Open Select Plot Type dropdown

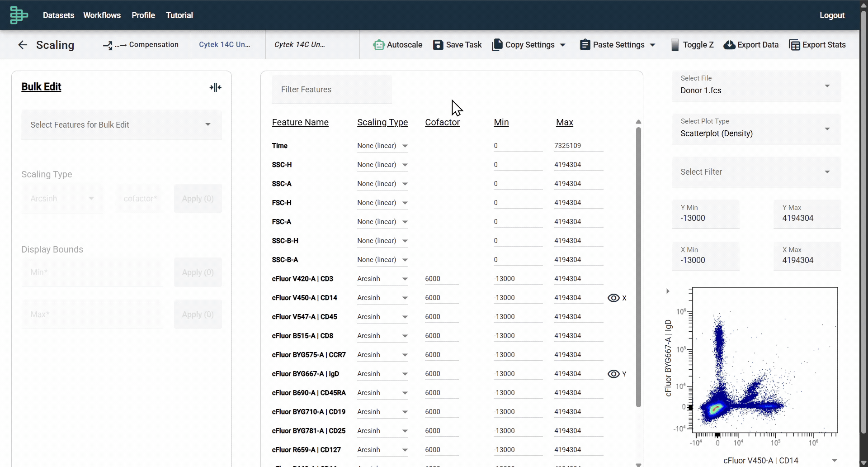click(x=756, y=129)
